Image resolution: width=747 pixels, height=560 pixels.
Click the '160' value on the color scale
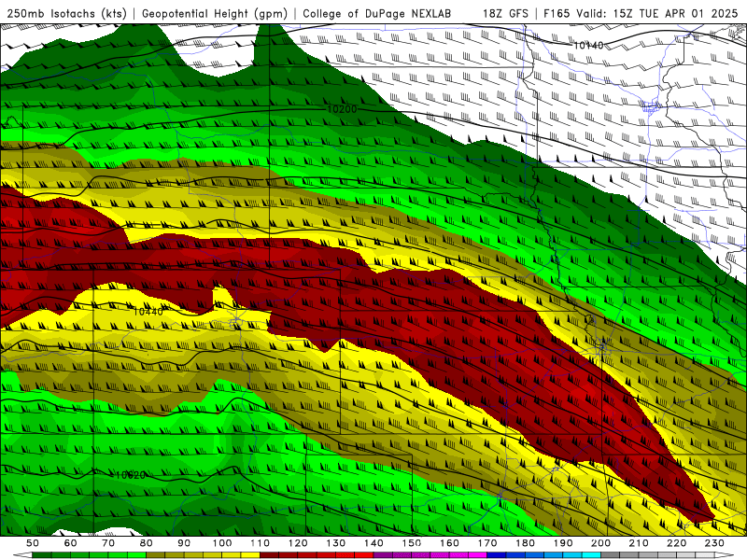pos(449,543)
